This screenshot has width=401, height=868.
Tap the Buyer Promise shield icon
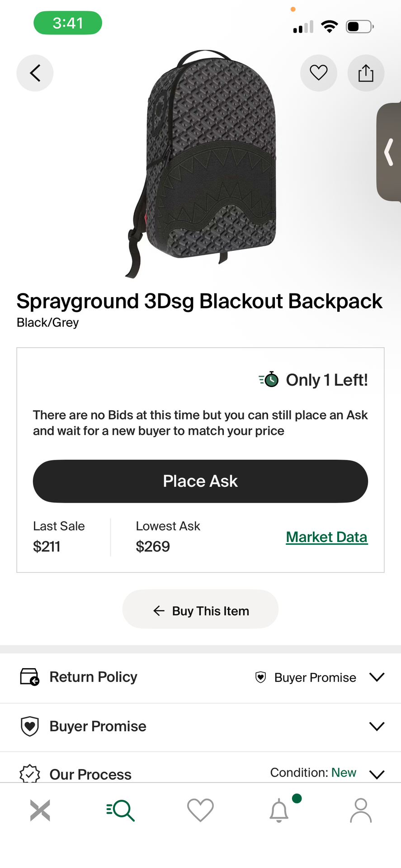(29, 726)
